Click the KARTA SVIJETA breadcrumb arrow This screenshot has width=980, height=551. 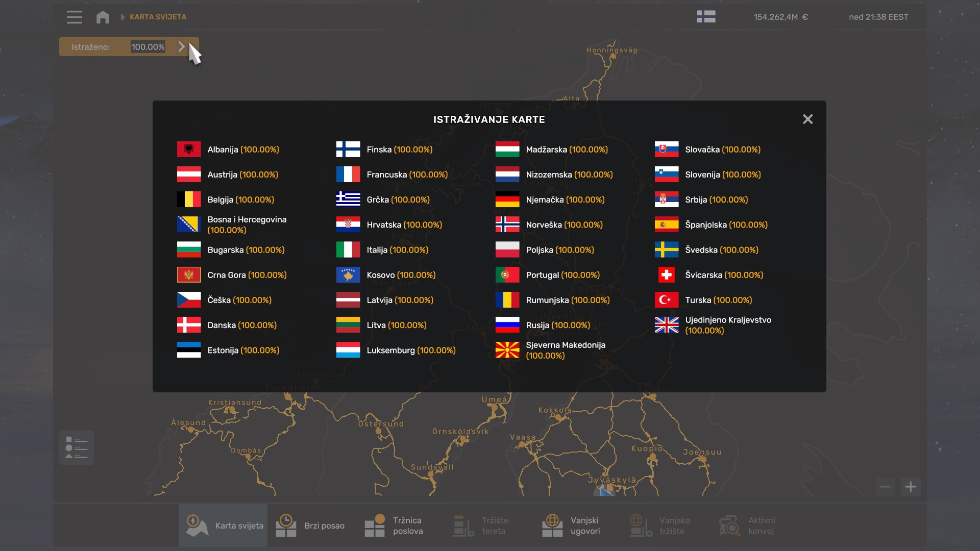point(122,17)
